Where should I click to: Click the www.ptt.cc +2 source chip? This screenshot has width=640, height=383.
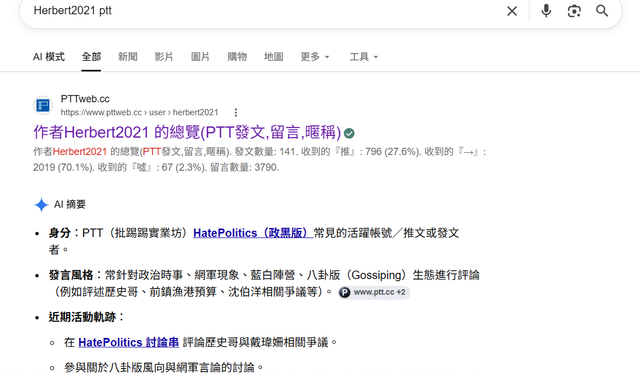(374, 292)
